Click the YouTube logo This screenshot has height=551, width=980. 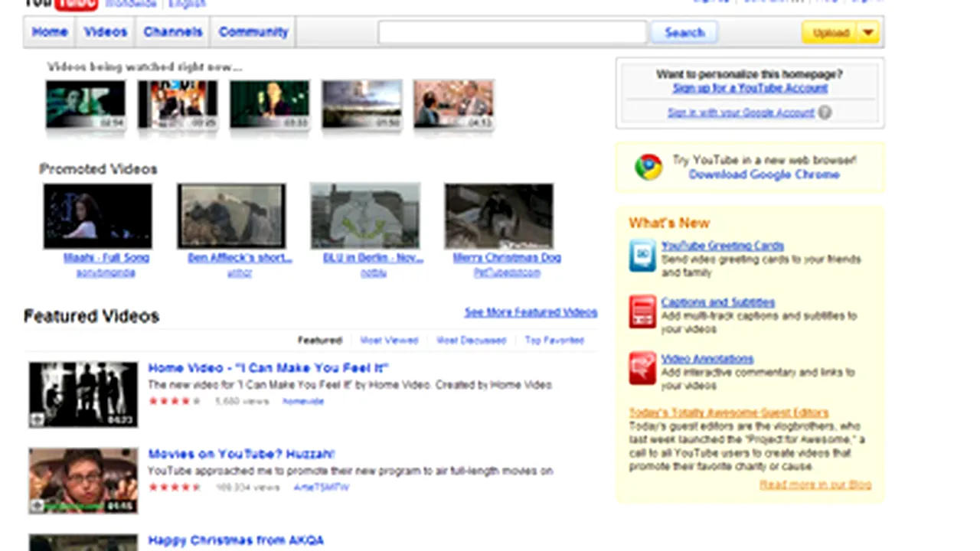[x=61, y=4]
